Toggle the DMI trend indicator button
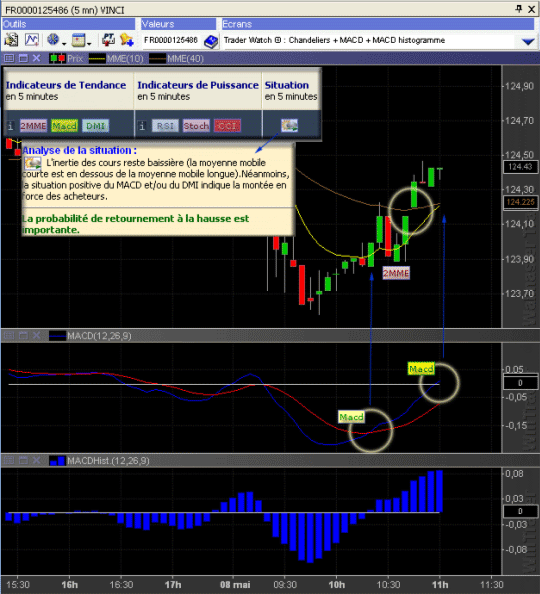Viewport: 540px width, 594px height. point(95,126)
